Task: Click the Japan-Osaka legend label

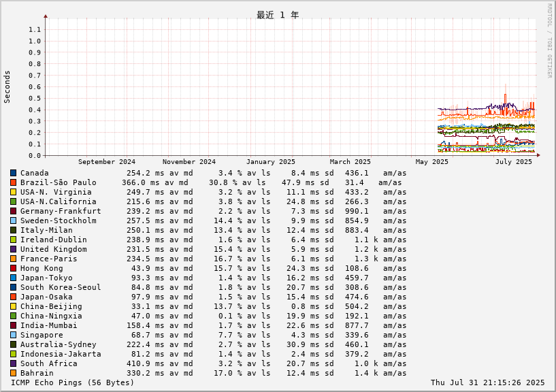Action: pos(46,297)
